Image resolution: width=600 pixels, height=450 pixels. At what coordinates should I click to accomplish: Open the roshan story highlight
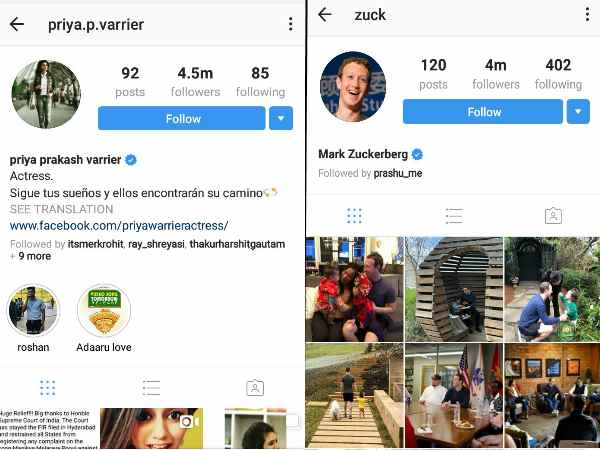click(33, 310)
